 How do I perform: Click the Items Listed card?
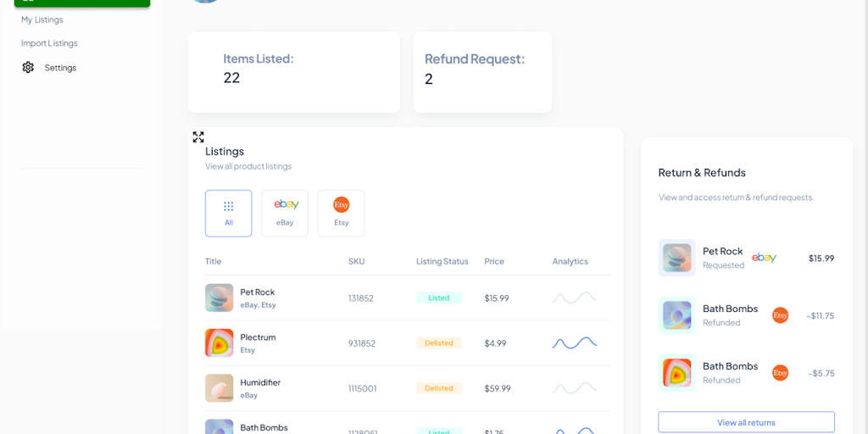click(x=294, y=72)
